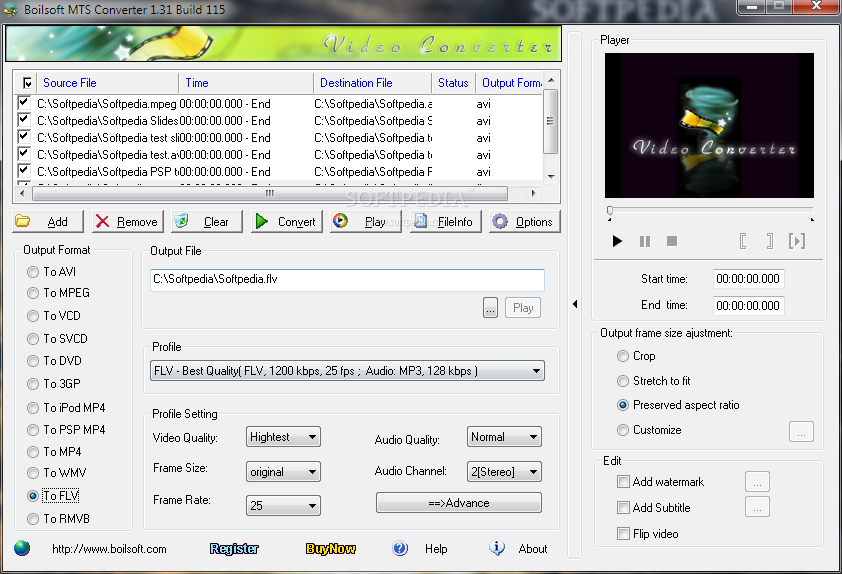Enable the Add watermark checkbox
Viewport: 842px width, 574px height.
(623, 482)
